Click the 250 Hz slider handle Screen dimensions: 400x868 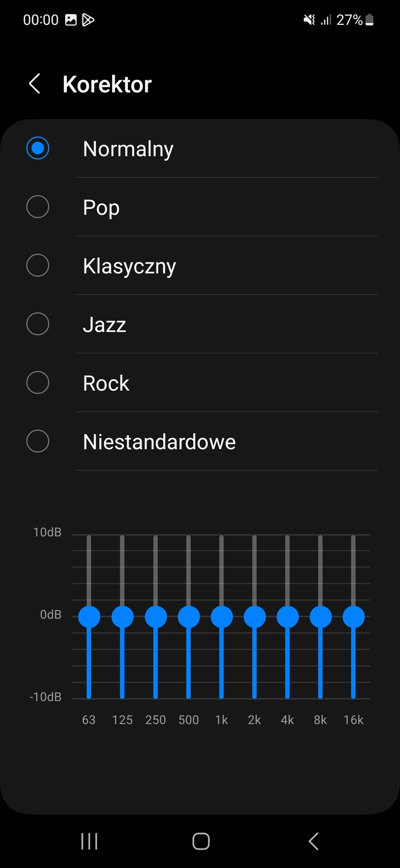pos(156,617)
